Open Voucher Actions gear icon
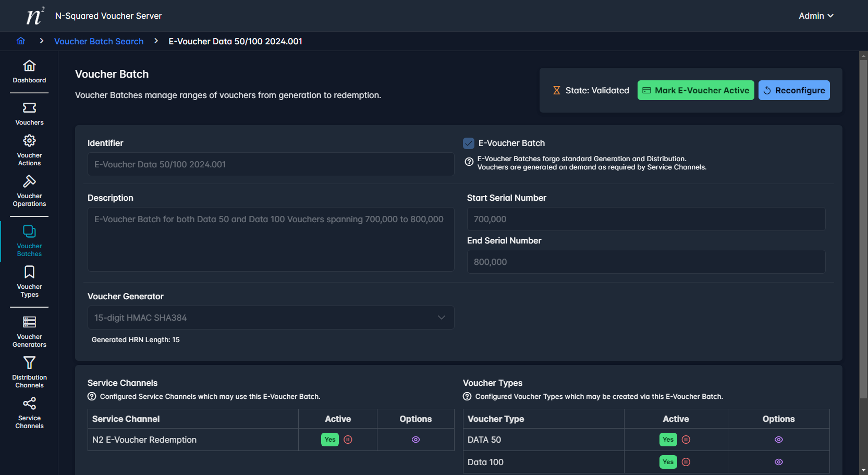The height and width of the screenshot is (475, 868). point(29,141)
